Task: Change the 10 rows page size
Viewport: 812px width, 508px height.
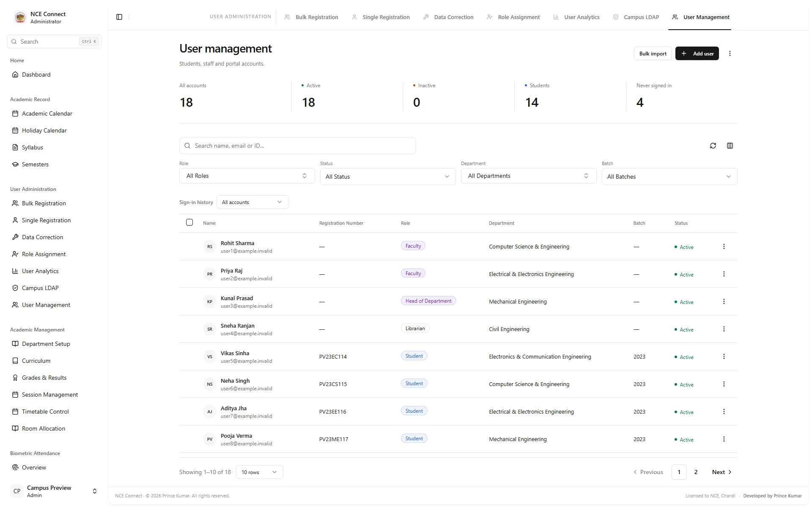Action: pos(259,472)
